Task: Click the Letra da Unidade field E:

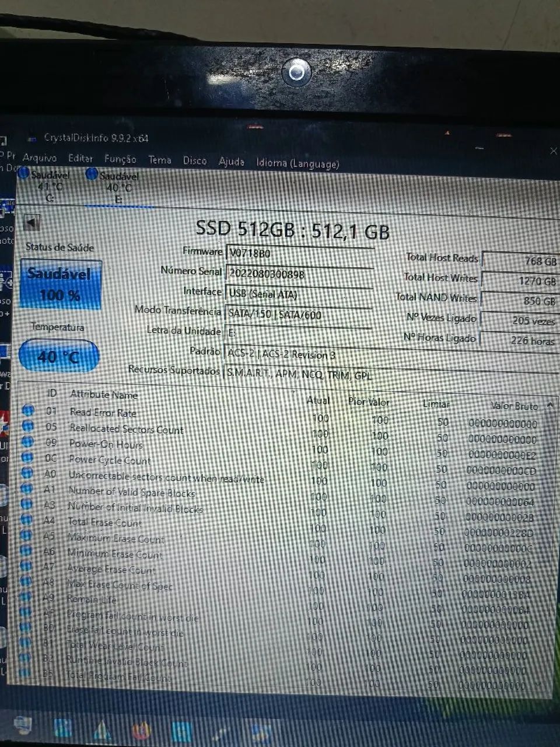Action: 299,333
